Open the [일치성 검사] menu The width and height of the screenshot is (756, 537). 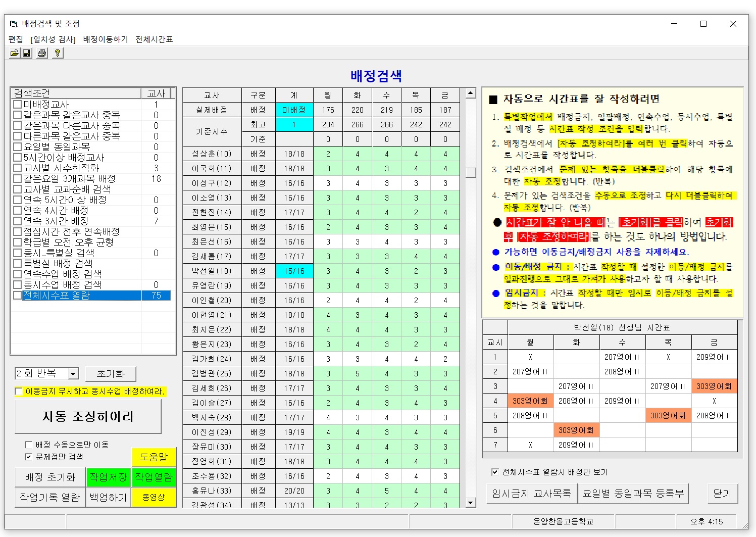(x=53, y=39)
